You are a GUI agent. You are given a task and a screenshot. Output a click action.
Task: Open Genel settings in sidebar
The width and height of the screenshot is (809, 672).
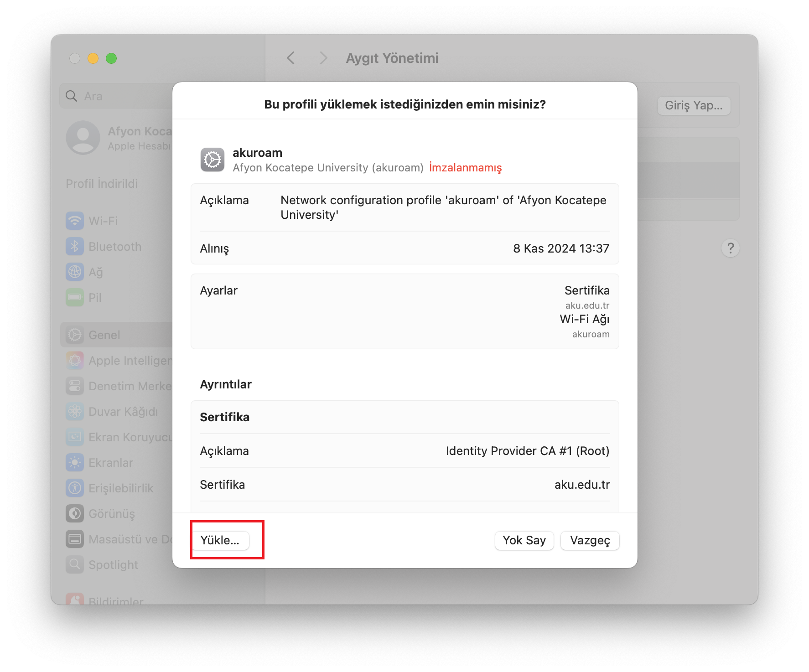click(x=104, y=335)
